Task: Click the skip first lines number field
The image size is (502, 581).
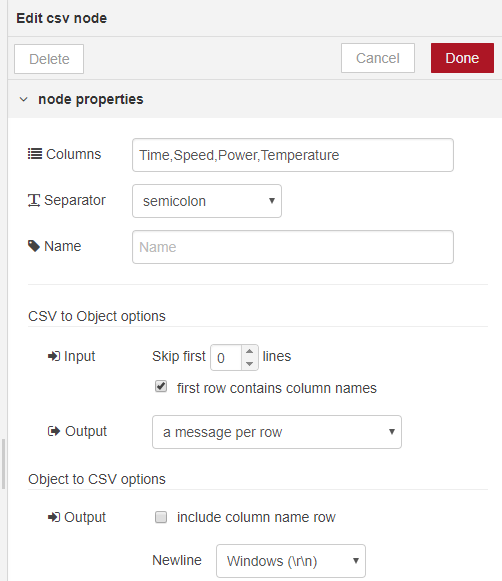Action: pos(226,358)
